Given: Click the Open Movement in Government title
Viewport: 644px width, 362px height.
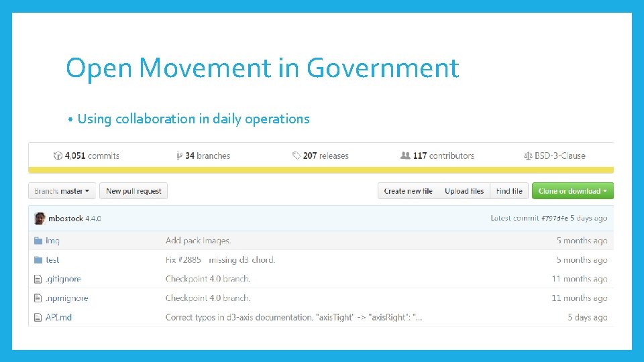Looking at the screenshot, I should 262,68.
